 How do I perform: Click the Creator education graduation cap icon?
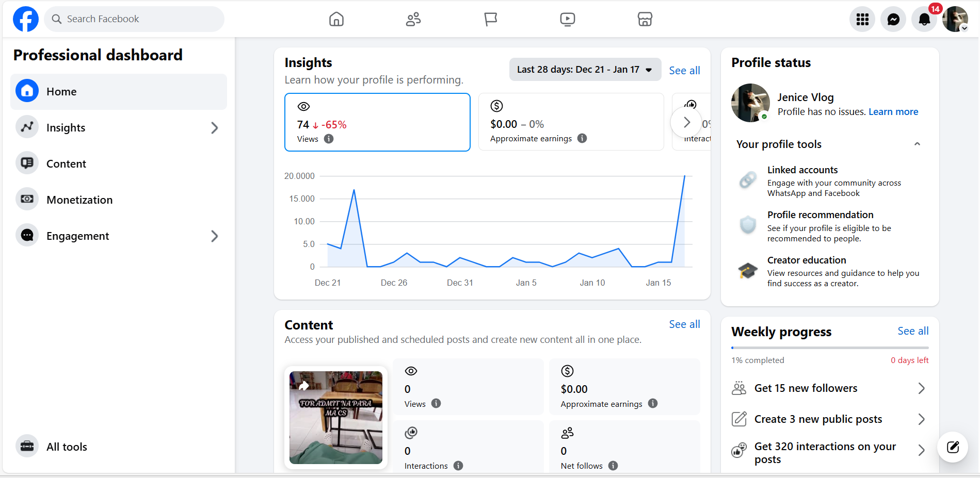[x=748, y=270]
